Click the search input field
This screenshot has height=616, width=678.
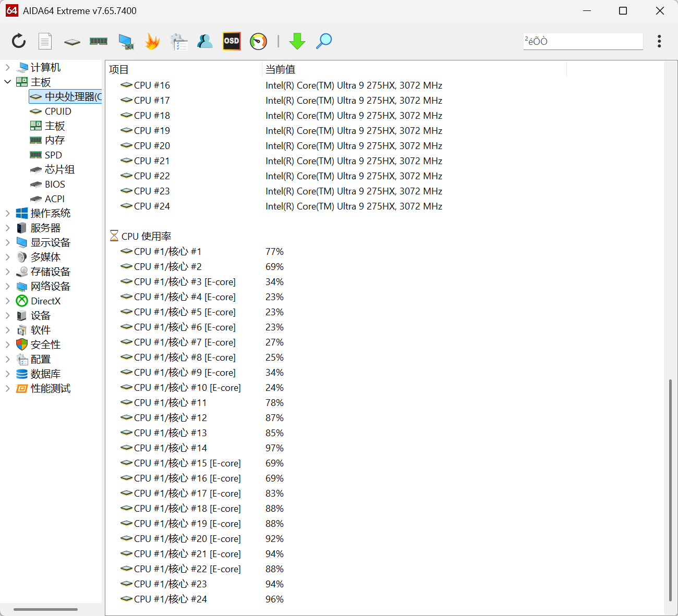583,41
